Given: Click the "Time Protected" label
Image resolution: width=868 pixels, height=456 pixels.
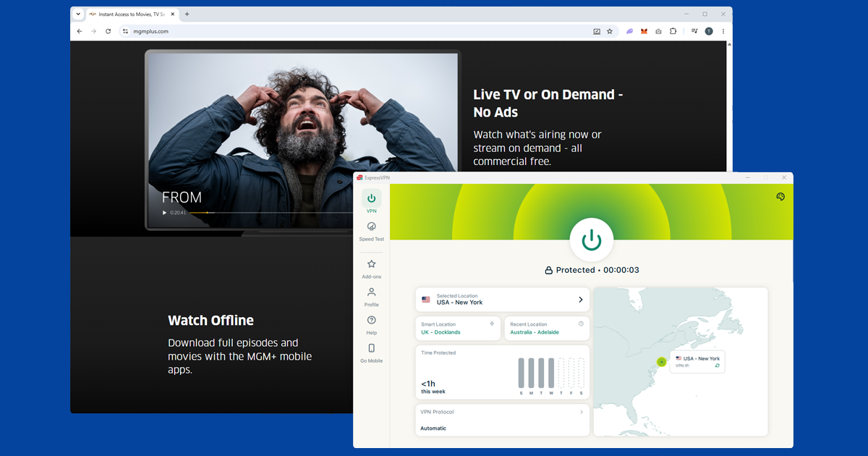Looking at the screenshot, I should click(x=438, y=352).
